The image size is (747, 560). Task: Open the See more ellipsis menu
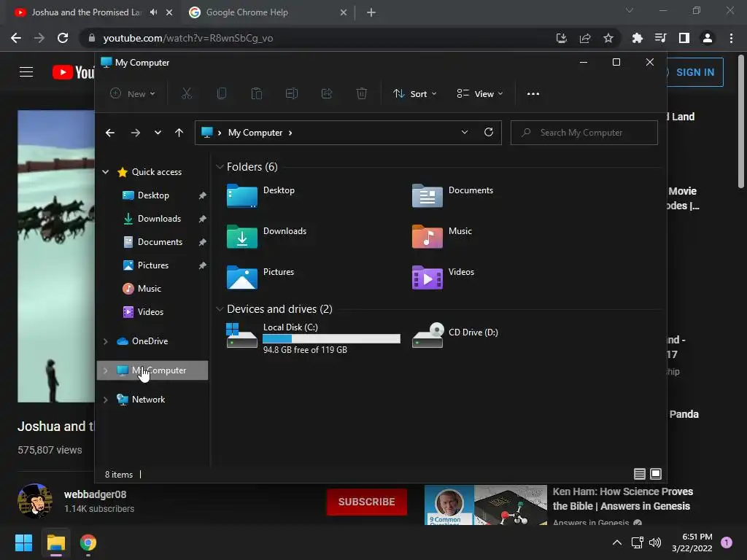click(x=533, y=94)
